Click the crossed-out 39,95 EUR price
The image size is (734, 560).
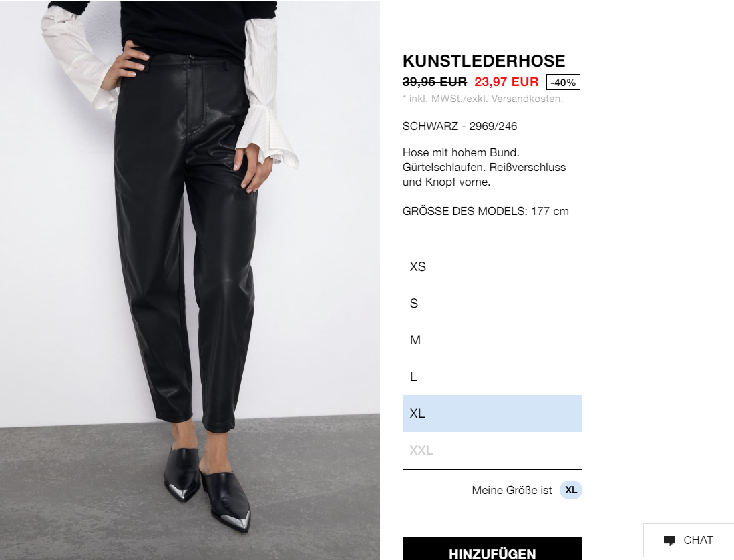tap(434, 82)
